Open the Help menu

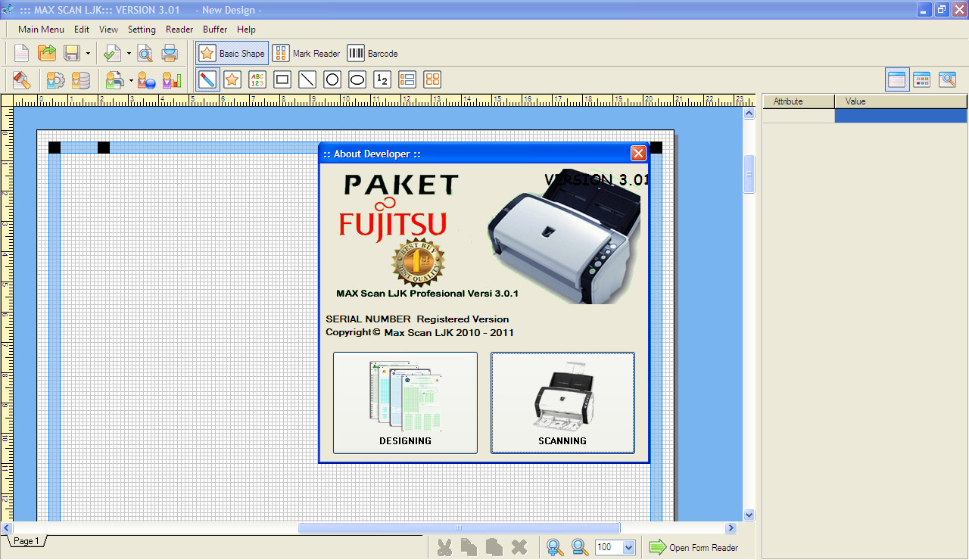(x=247, y=30)
